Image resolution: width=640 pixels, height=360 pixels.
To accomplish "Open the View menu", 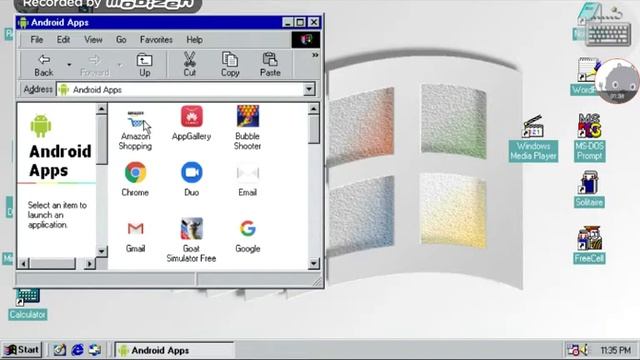I will (x=93, y=40).
